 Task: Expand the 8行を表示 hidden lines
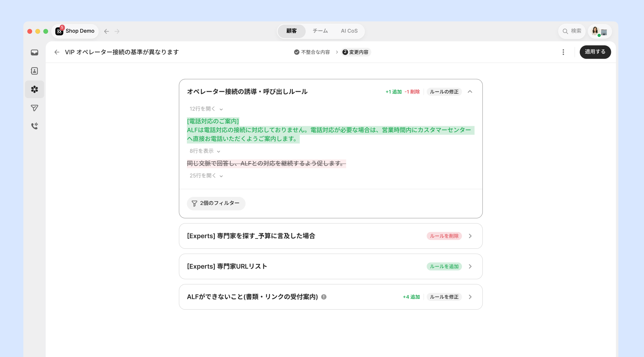click(205, 151)
